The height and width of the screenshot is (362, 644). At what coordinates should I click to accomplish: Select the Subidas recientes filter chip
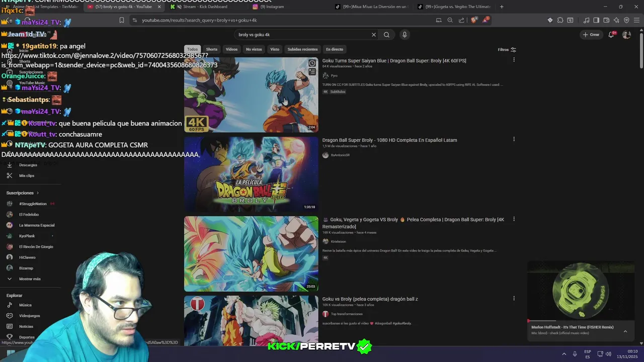[x=302, y=49]
